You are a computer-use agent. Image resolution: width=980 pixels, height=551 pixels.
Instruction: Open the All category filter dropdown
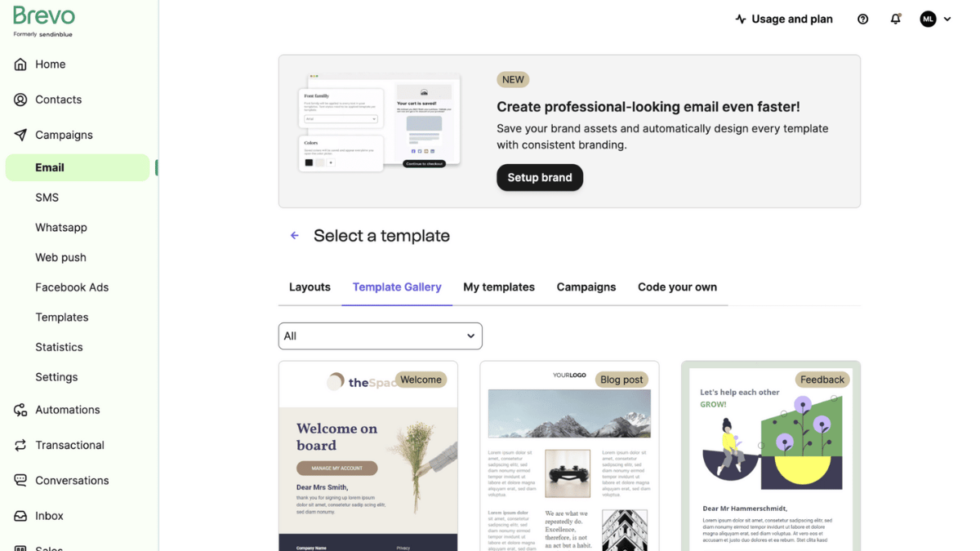tap(381, 335)
